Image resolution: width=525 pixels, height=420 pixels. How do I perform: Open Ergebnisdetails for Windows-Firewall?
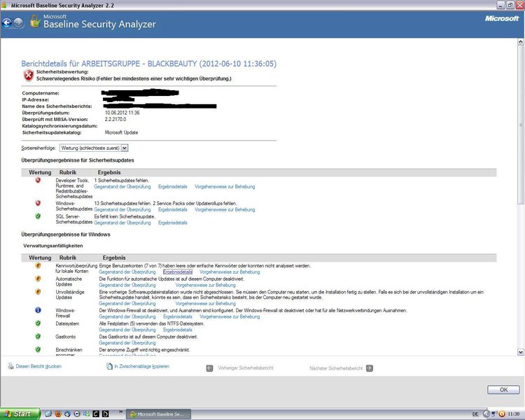tap(178, 316)
